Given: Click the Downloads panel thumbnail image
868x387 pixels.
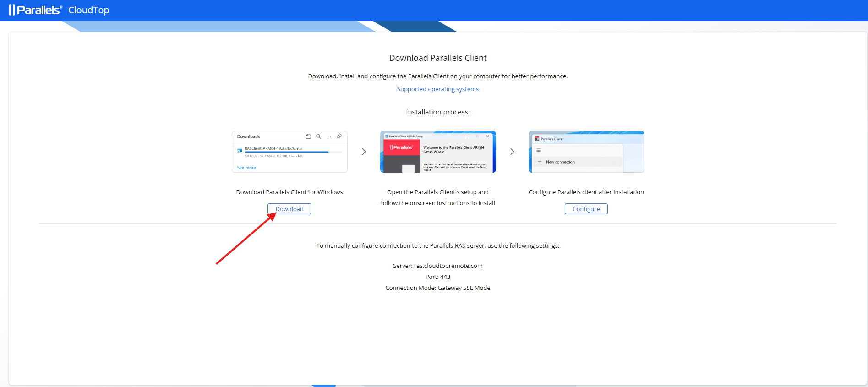Looking at the screenshot, I should 289,152.
